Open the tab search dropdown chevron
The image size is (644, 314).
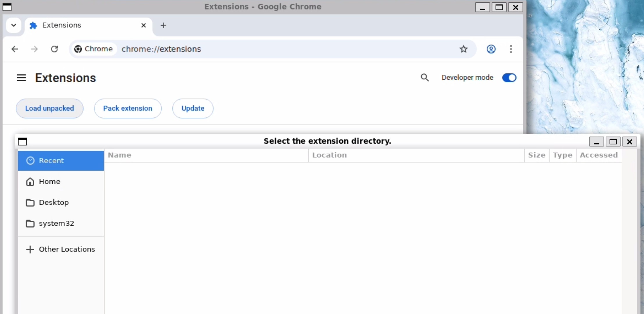tap(13, 25)
